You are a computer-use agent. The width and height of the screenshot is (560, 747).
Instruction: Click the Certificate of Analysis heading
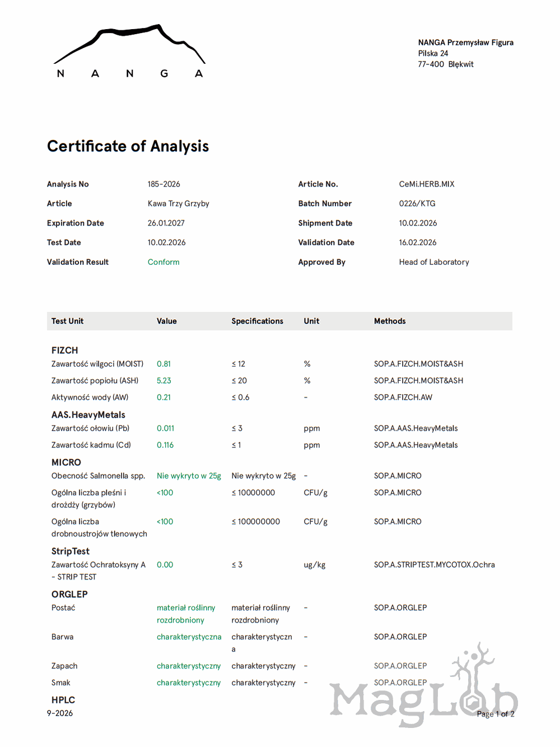point(128,146)
